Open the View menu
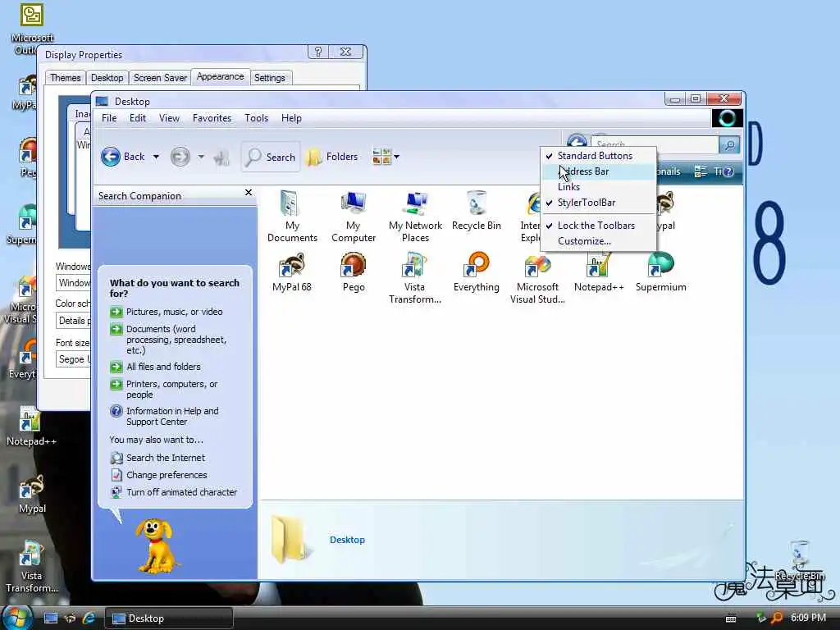 click(x=169, y=118)
